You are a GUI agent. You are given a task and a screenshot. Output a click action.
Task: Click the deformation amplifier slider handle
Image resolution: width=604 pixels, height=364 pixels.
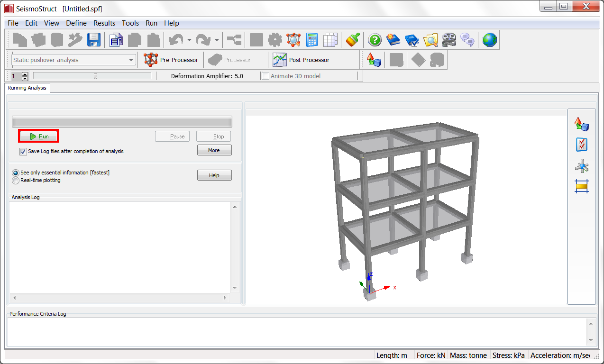pos(95,76)
